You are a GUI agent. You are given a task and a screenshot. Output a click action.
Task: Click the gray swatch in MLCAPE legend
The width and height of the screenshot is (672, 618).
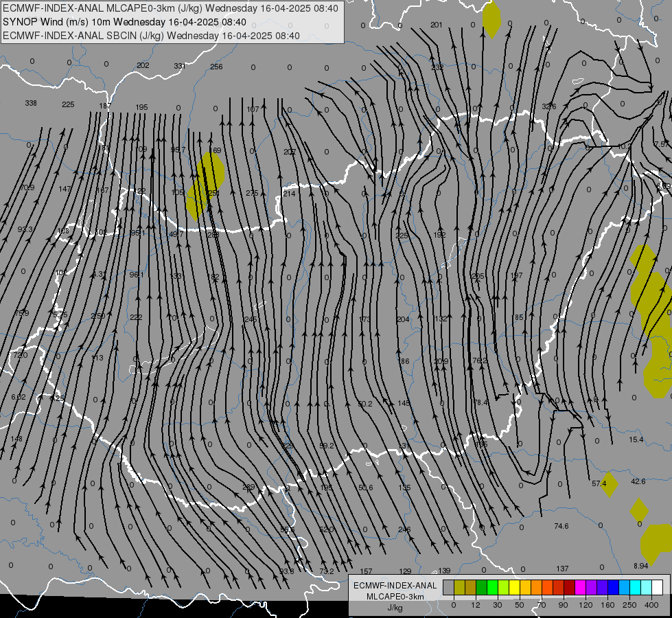(x=449, y=587)
